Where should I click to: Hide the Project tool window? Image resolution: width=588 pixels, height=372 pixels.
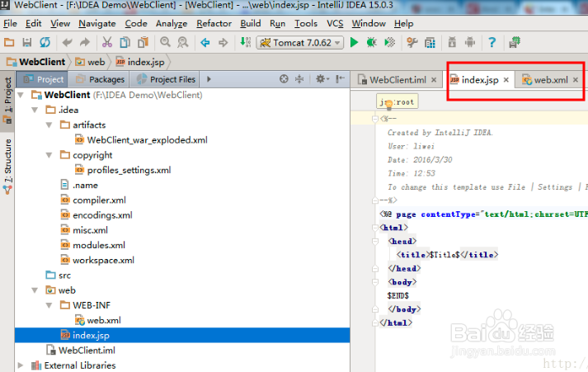(340, 79)
